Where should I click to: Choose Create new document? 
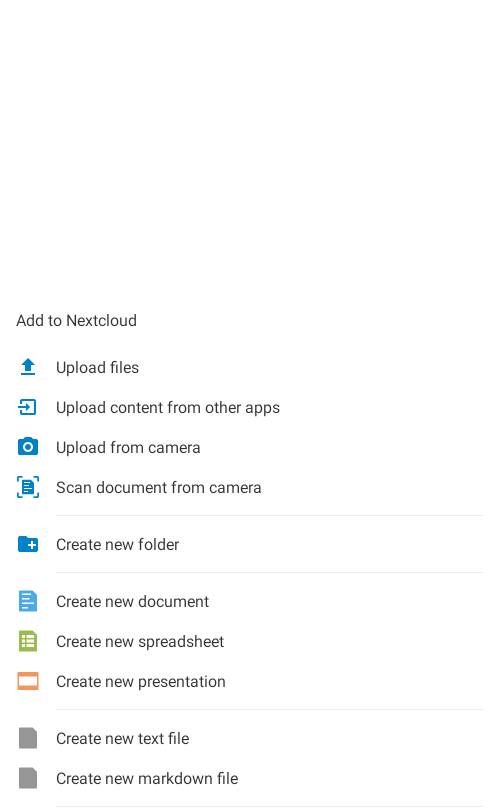coord(250,602)
